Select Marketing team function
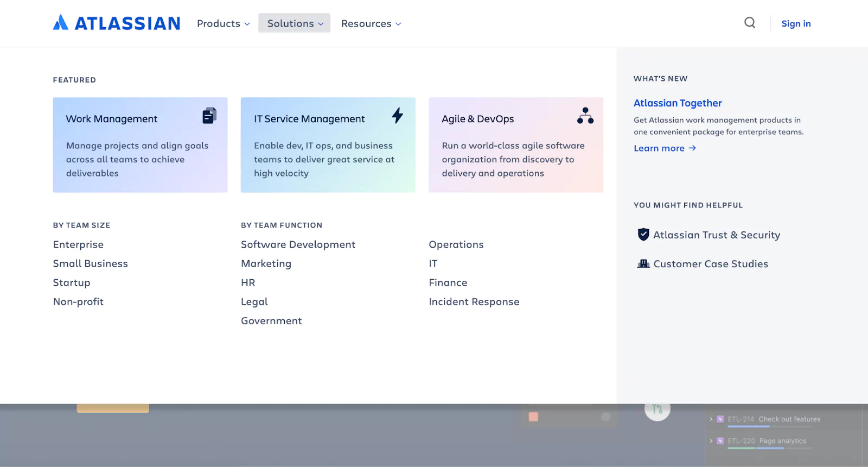This screenshot has width=868, height=467. 266,264
